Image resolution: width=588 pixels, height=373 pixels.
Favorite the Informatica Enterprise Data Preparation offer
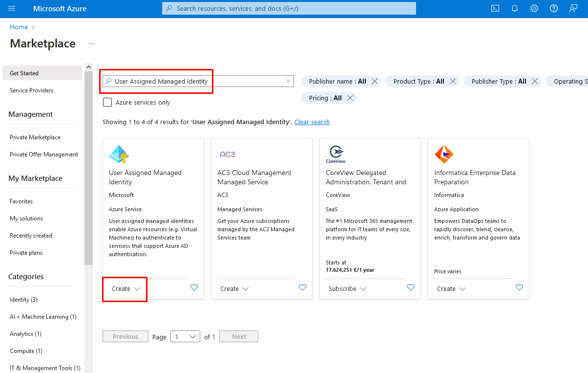point(519,287)
